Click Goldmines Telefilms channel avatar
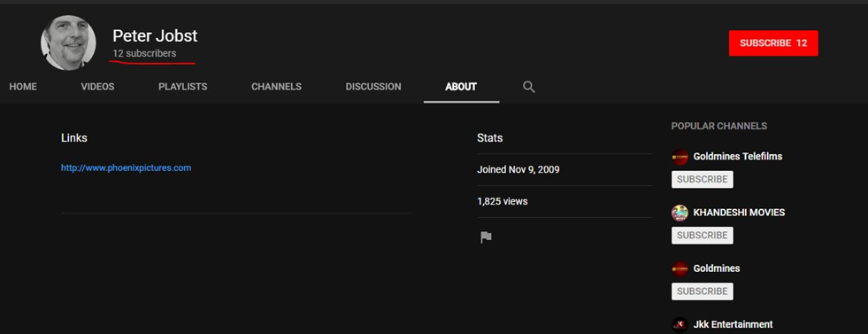The image size is (868, 334). [680, 157]
